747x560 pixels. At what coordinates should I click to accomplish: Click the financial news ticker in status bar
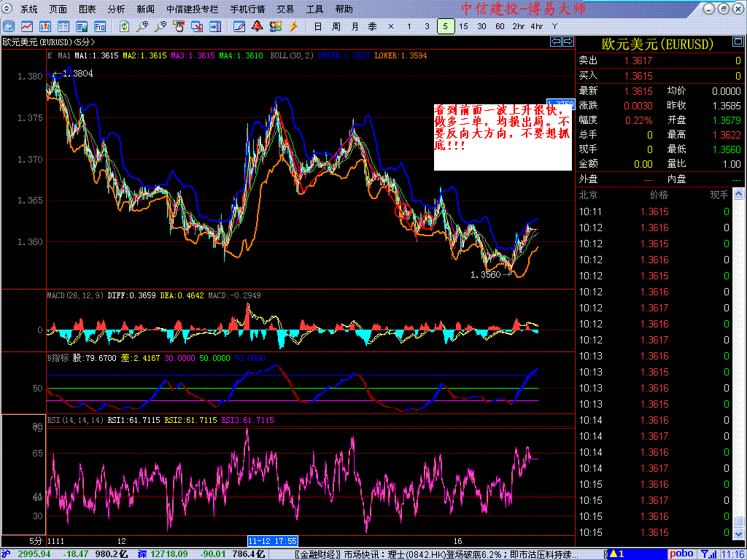click(x=430, y=554)
